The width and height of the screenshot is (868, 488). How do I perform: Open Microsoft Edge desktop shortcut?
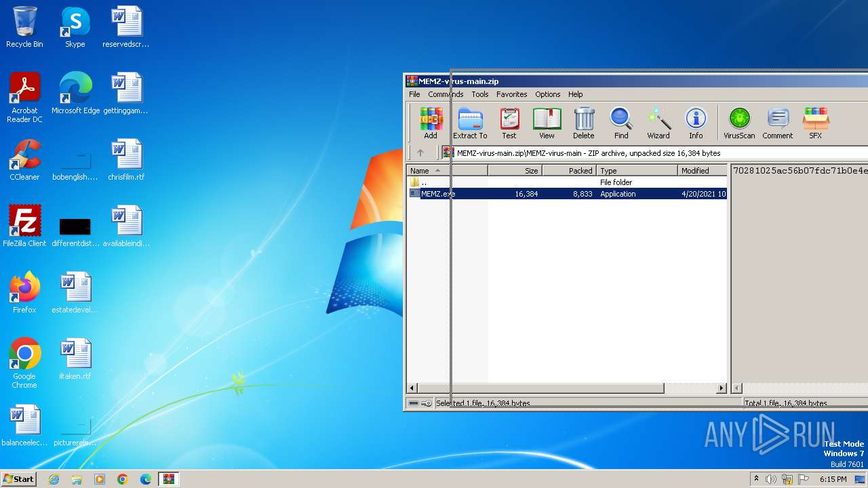(75, 94)
